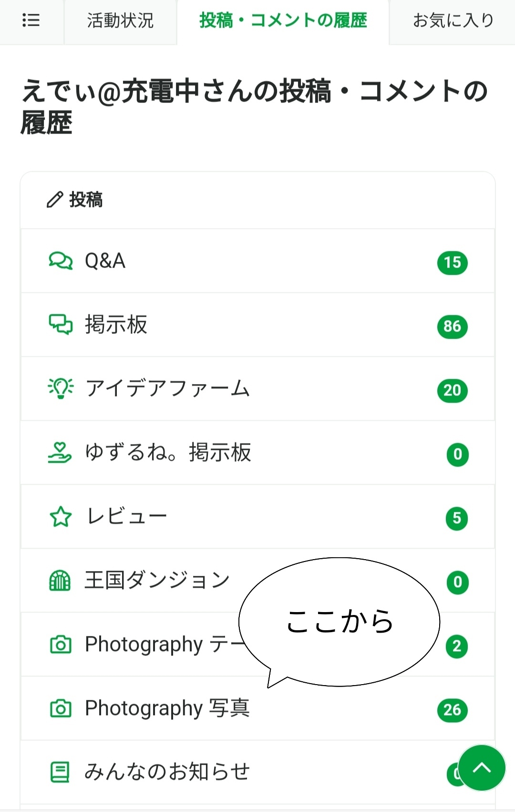
Task: Click the 5 count badge for レビュー
Action: point(457,519)
